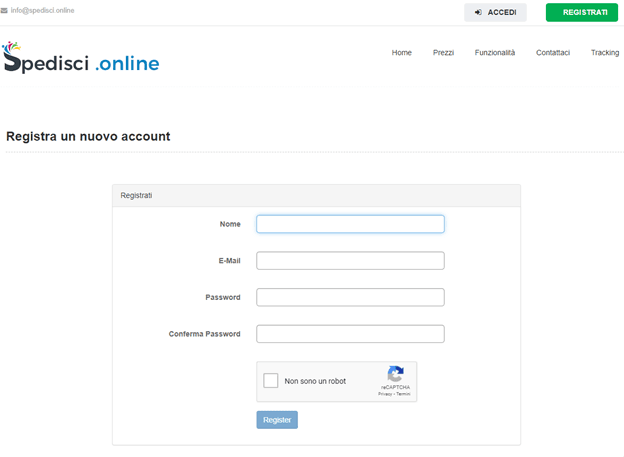The width and height of the screenshot is (624, 457).
Task: Click the envelope icon beside the email address
Action: pos(4,11)
